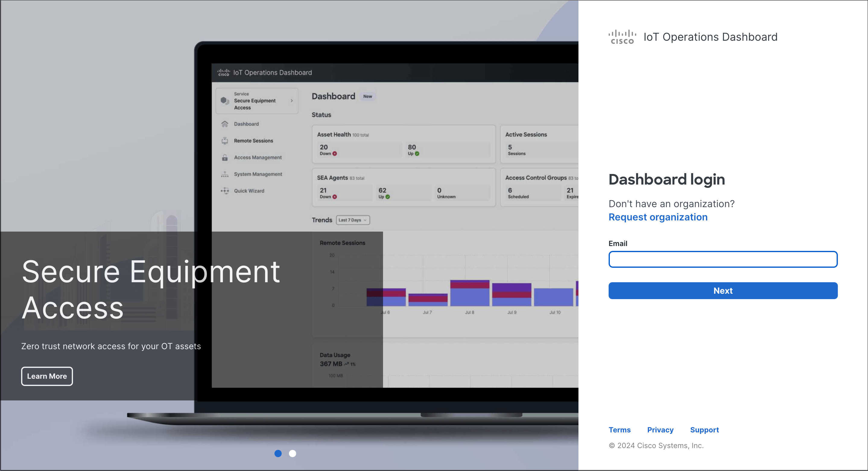Screen dimensions: 868x471
Task: Click the Secure Equipment Access service icon
Action: pyautogui.click(x=225, y=100)
